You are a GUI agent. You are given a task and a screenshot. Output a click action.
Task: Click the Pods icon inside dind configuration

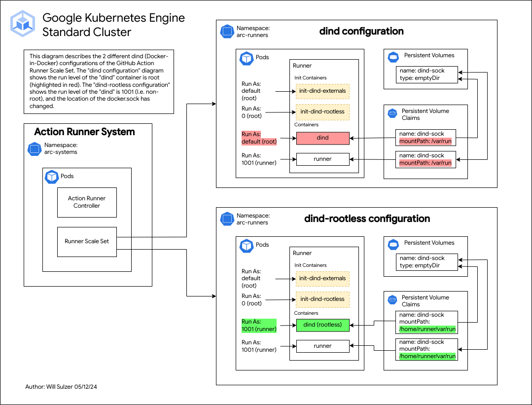(x=247, y=58)
